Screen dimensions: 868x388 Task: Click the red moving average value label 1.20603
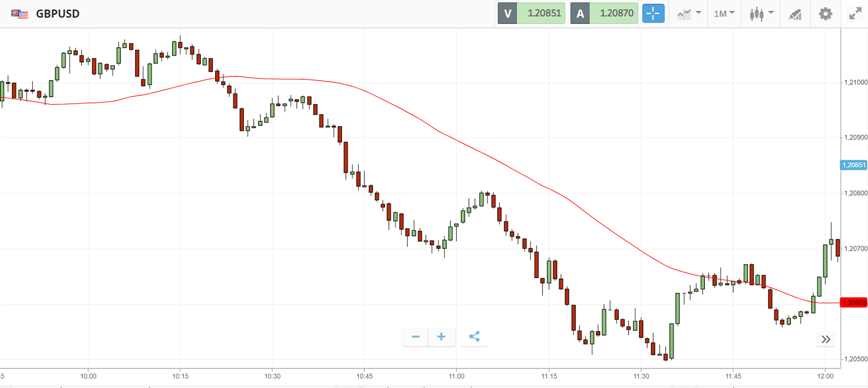(854, 303)
